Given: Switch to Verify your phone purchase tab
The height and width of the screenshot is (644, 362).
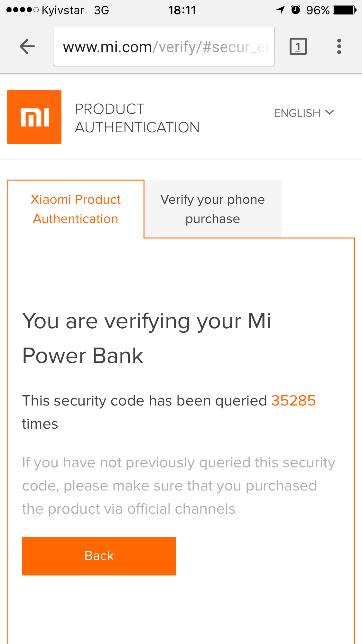Looking at the screenshot, I should (213, 209).
